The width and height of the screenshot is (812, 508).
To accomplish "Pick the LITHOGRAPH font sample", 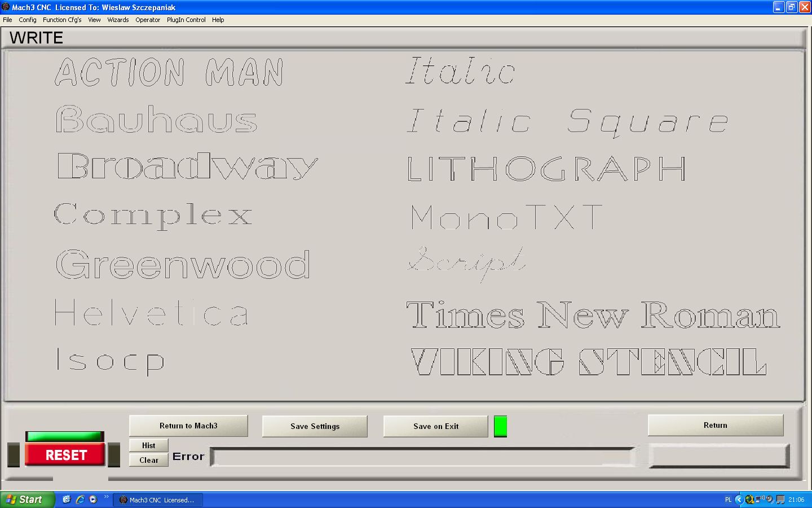I will (546, 169).
